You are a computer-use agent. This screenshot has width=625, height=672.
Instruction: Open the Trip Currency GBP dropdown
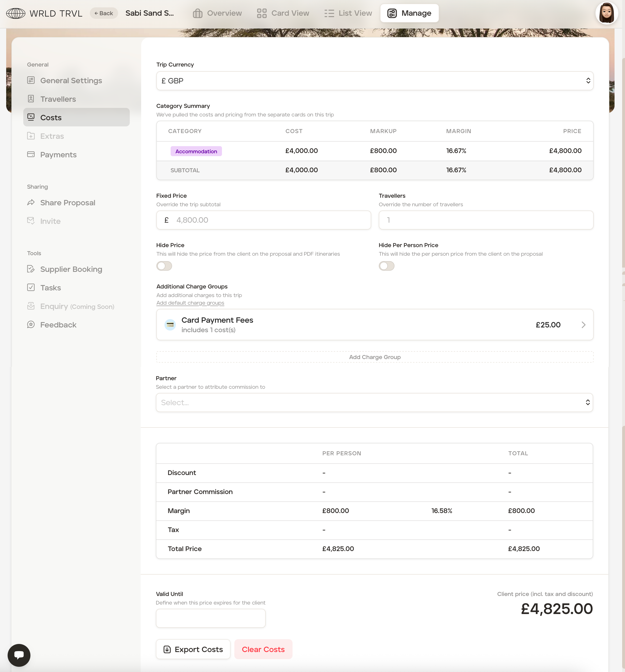(x=375, y=81)
